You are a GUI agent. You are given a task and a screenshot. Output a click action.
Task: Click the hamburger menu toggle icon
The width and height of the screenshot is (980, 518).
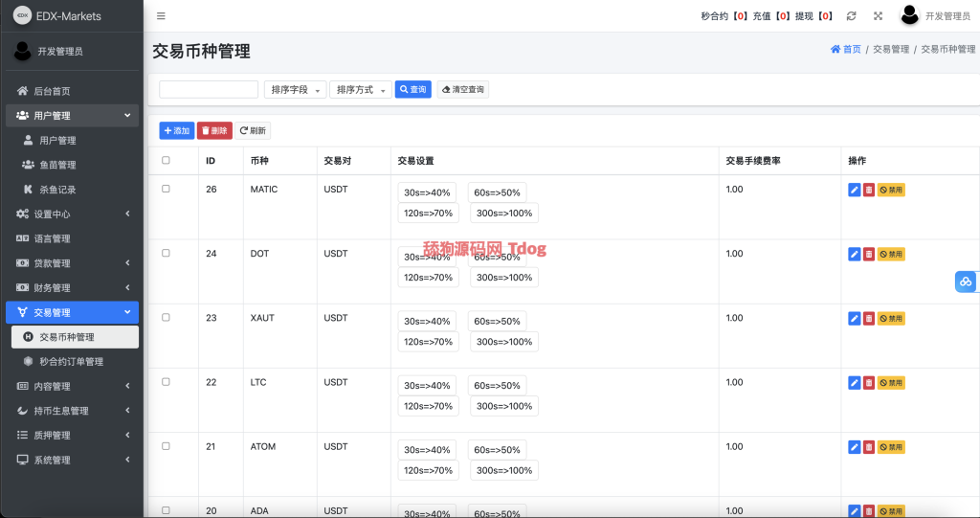(161, 16)
